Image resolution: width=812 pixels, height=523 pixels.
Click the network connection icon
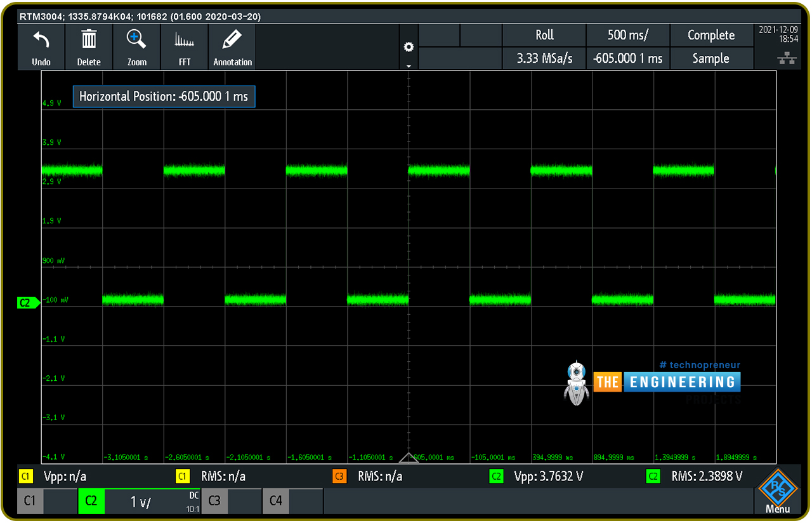click(x=786, y=58)
